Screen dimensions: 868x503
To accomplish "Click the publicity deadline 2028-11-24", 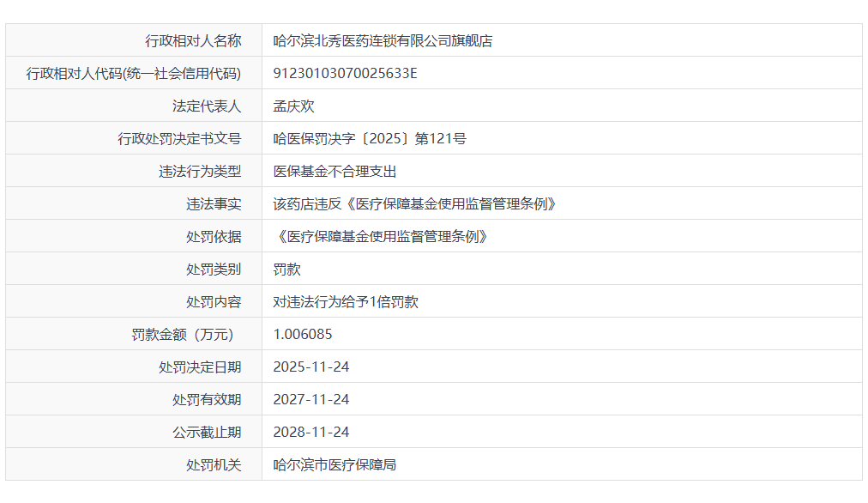I will [x=310, y=432].
